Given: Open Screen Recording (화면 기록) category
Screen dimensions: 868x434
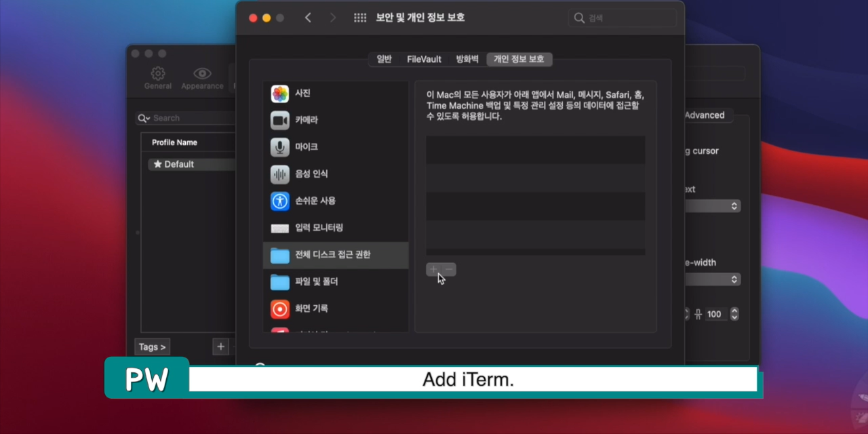Looking at the screenshot, I should click(x=336, y=309).
